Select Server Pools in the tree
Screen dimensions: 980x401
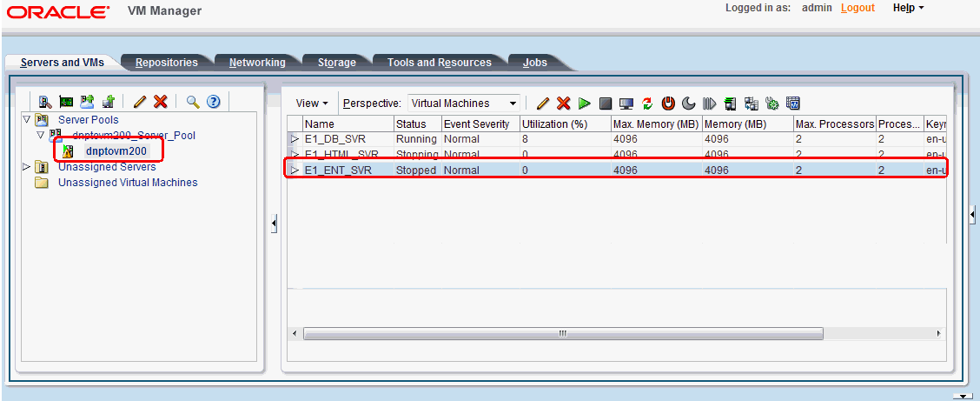pos(88,119)
